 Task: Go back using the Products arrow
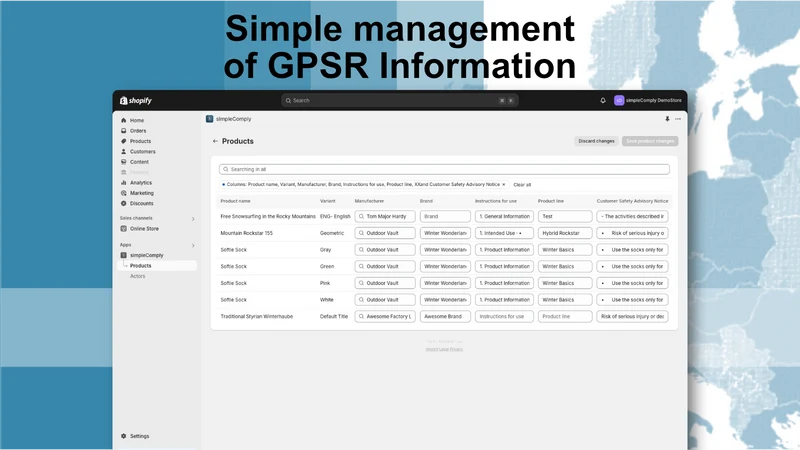click(215, 141)
